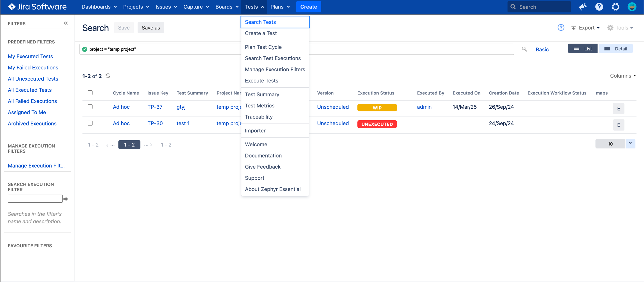Open the Columns dropdown

click(623, 75)
